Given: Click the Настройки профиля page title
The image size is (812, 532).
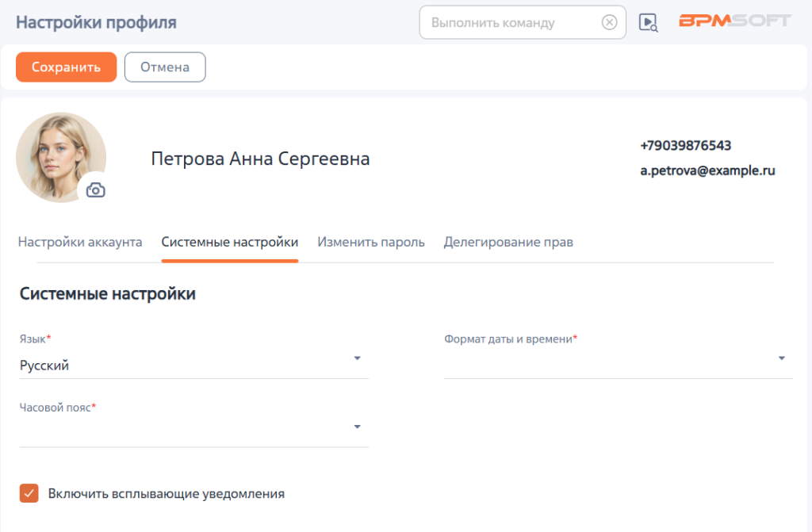Looking at the screenshot, I should (x=96, y=22).
